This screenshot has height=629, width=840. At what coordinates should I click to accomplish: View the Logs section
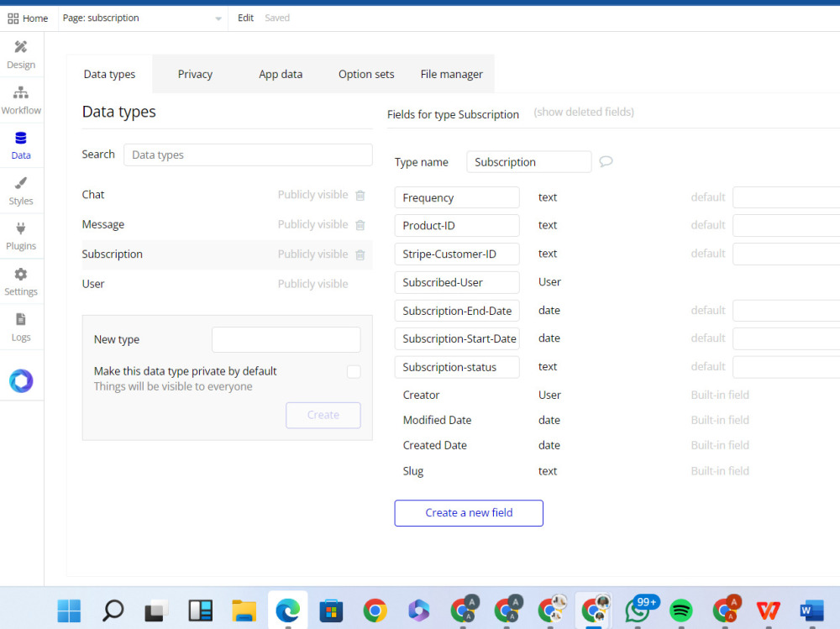coord(21,326)
